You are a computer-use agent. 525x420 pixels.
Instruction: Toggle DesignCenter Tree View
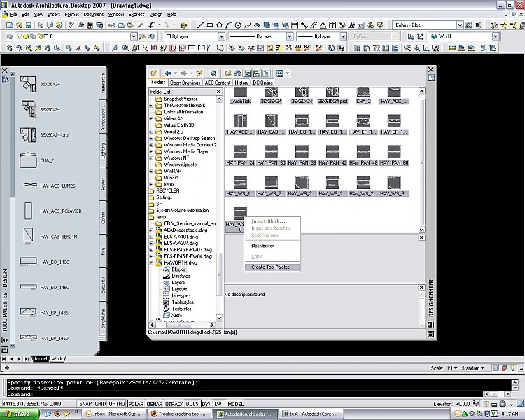[247, 73]
